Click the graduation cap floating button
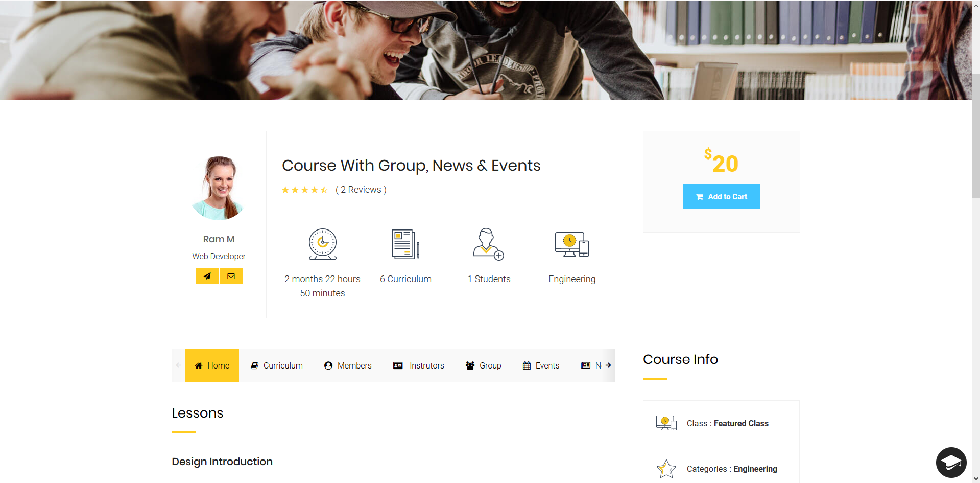Image resolution: width=980 pixels, height=483 pixels. click(951, 463)
